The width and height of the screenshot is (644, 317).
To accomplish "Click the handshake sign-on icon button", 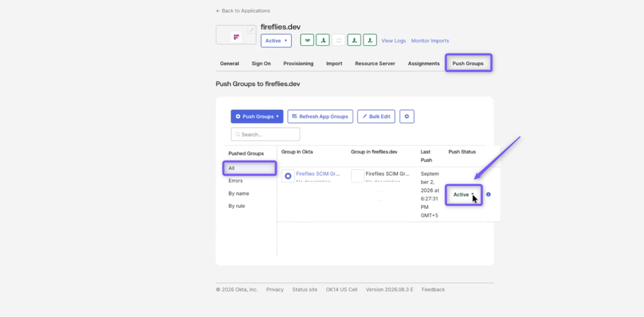I will [x=307, y=40].
